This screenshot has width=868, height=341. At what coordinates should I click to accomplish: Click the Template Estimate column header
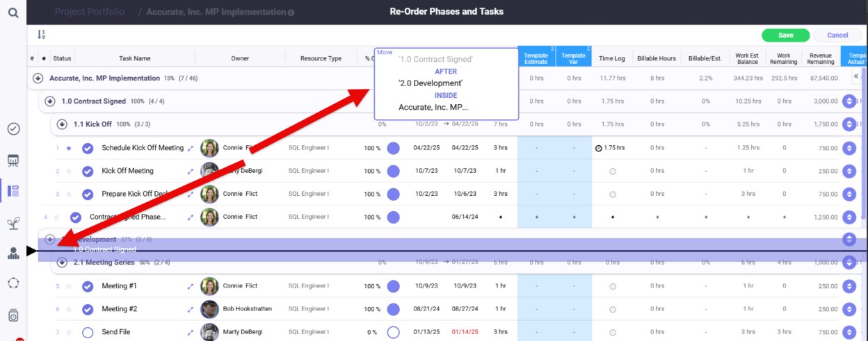[536, 58]
